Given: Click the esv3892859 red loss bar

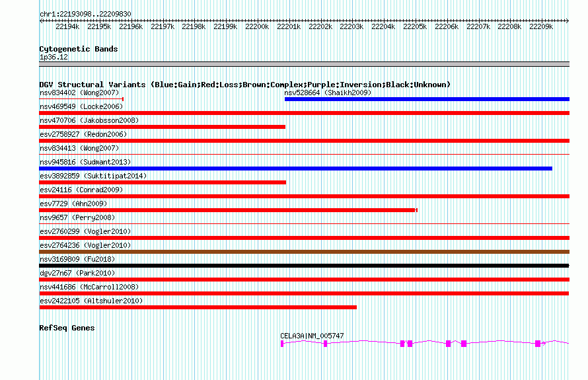Looking at the screenshot, I should pyautogui.click(x=163, y=182).
